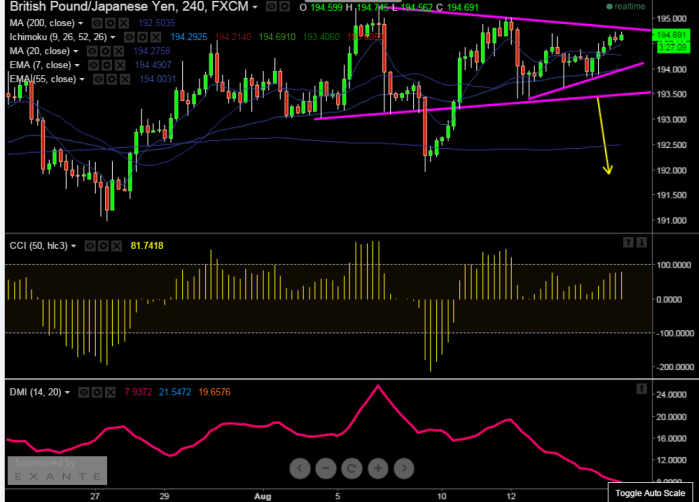Screen dimensions: 699x502
Task: Delete the Ichimoku (9, 26, 52, 26) indicator
Action: pyautogui.click(x=156, y=37)
